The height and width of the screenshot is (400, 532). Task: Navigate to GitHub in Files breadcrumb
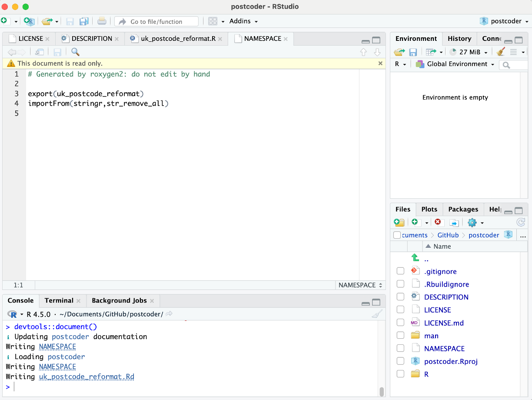pyautogui.click(x=448, y=235)
